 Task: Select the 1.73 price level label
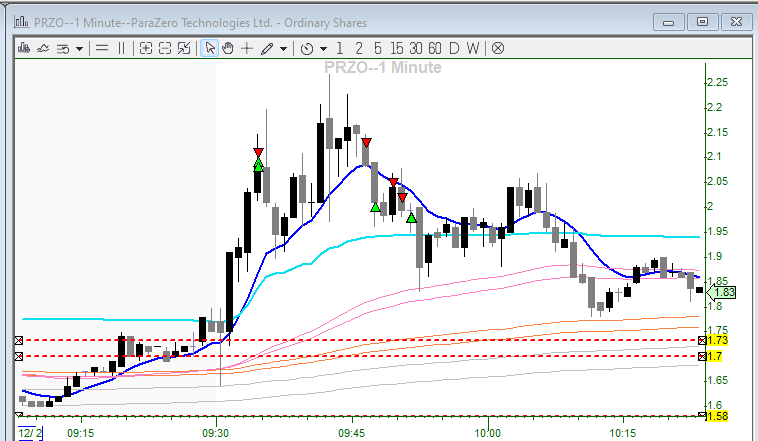717,340
